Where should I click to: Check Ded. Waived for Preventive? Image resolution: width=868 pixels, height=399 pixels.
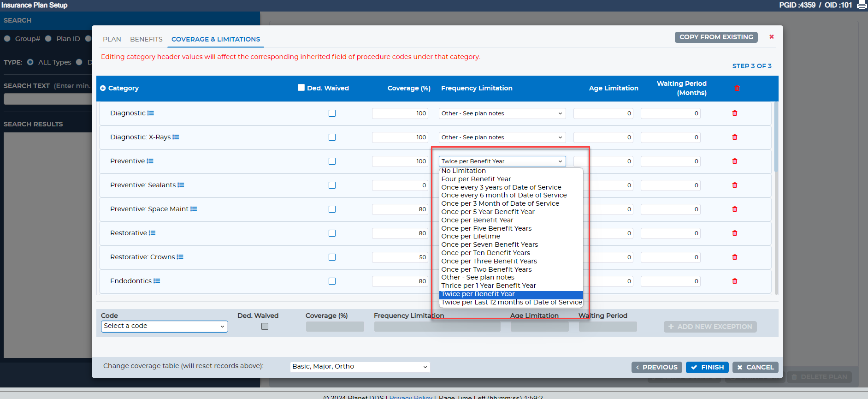tap(332, 161)
